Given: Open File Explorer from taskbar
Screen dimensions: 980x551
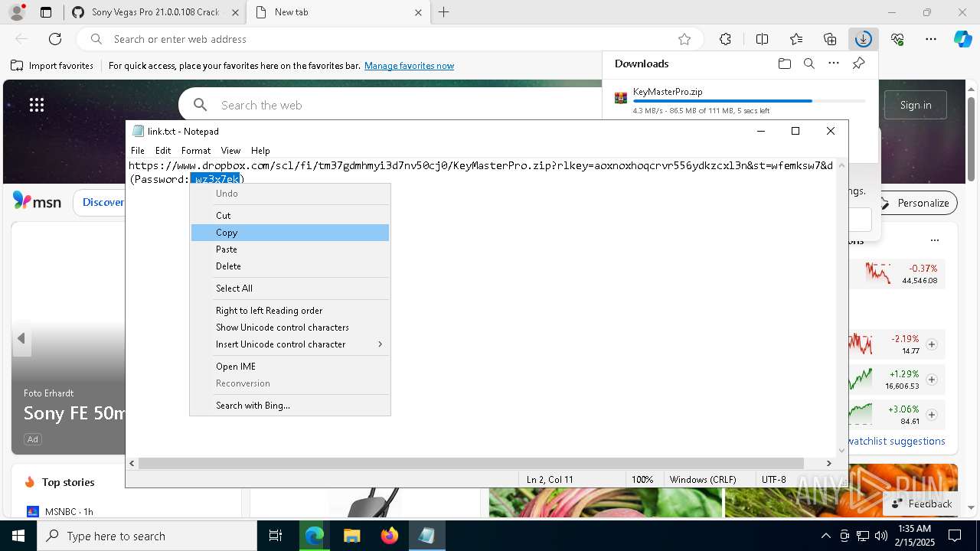Looking at the screenshot, I should point(351,536).
